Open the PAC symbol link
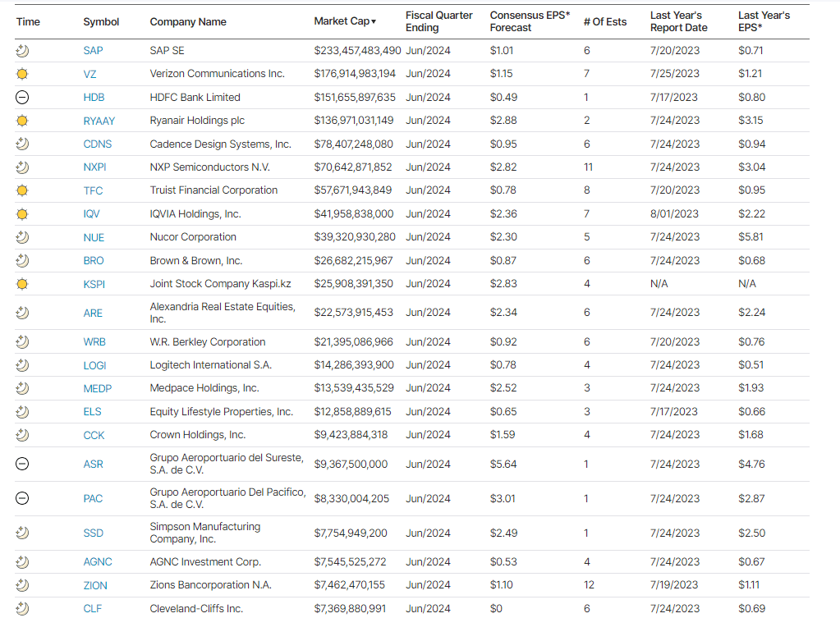The width and height of the screenshot is (840, 618). click(x=93, y=498)
